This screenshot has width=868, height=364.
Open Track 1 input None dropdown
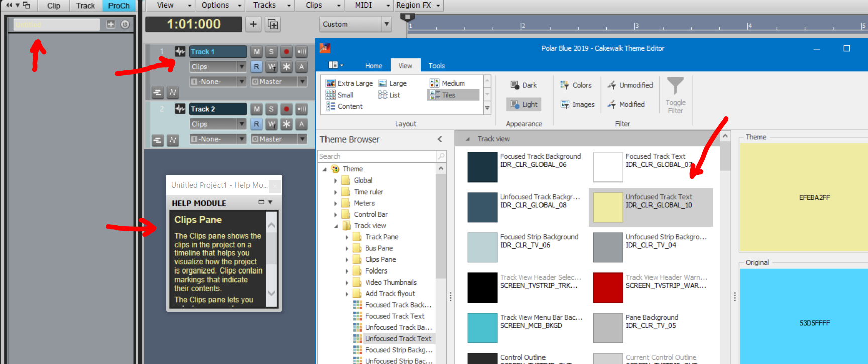pos(218,82)
